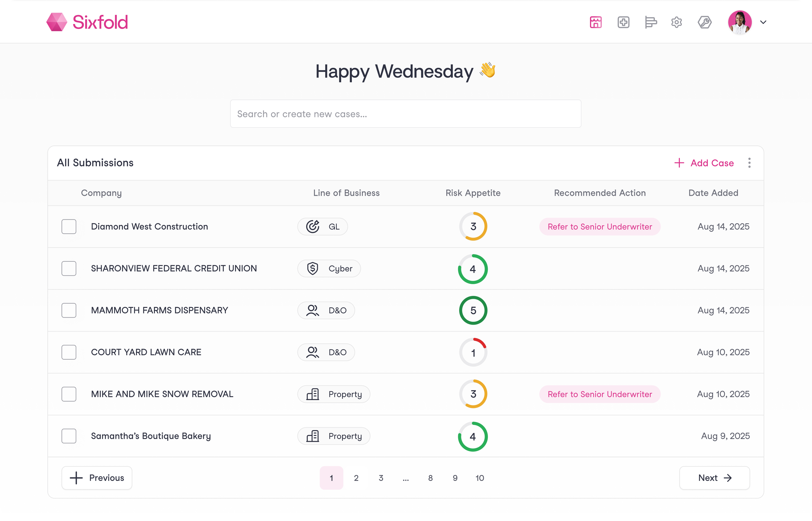Click the wrench tools icon in header
Image resolution: width=812 pixels, height=521 pixels.
pos(704,22)
